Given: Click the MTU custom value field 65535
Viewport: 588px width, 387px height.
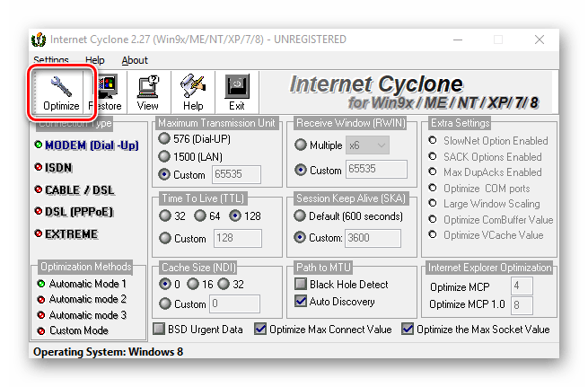Looking at the screenshot, I should pos(236,174).
